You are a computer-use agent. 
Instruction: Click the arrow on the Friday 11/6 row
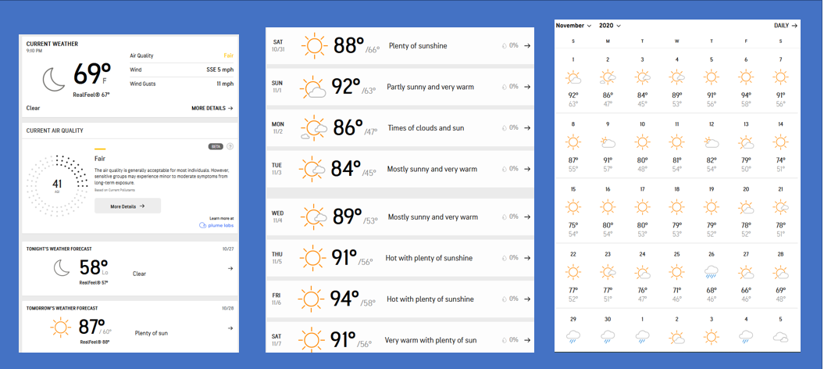point(527,299)
